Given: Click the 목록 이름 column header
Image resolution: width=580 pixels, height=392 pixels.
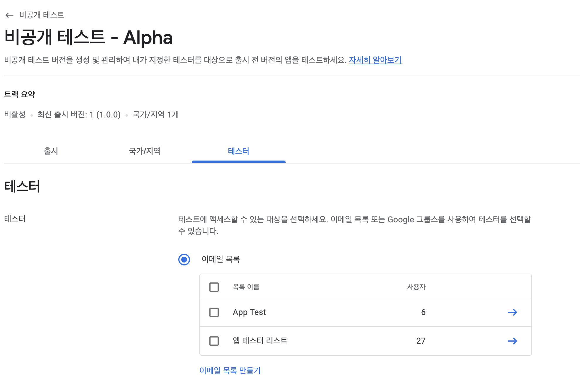Looking at the screenshot, I should [246, 287].
